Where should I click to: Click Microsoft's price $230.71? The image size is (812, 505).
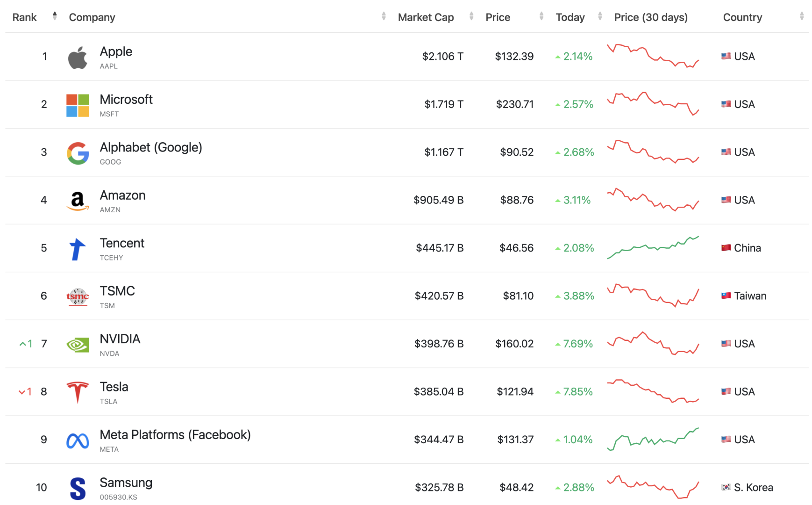tap(514, 104)
